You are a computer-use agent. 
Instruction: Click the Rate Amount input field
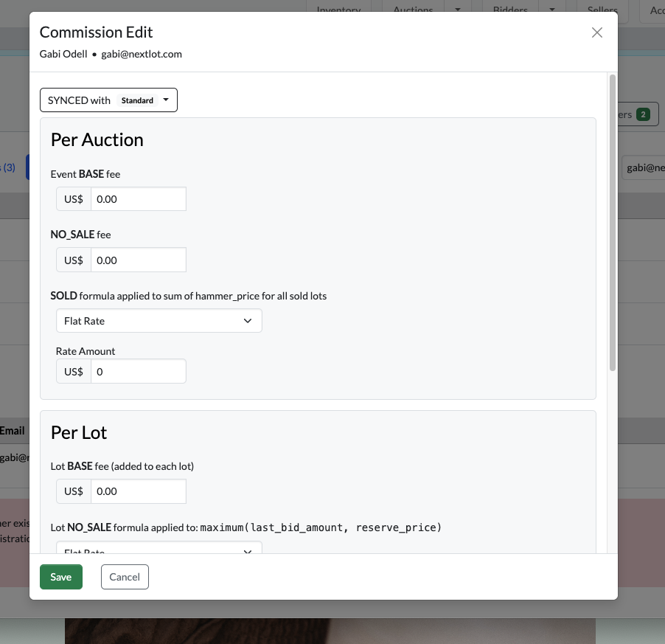pos(139,372)
